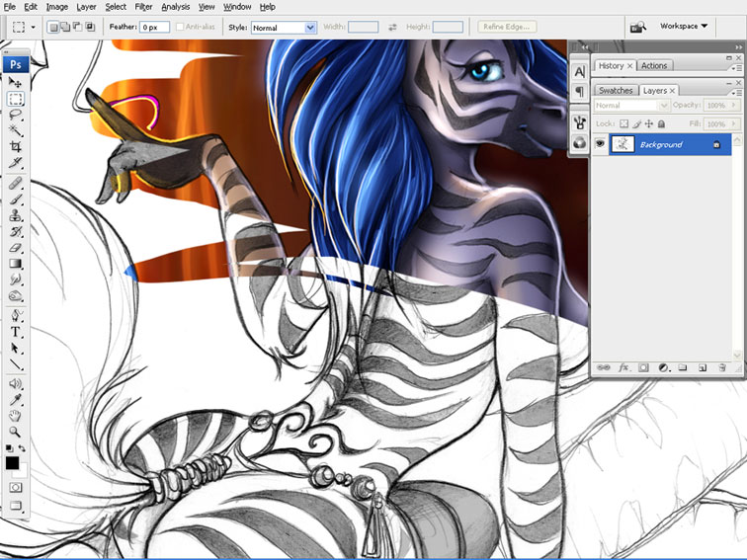Click the Refine Edge button
This screenshot has height=560, width=747.
(x=506, y=28)
